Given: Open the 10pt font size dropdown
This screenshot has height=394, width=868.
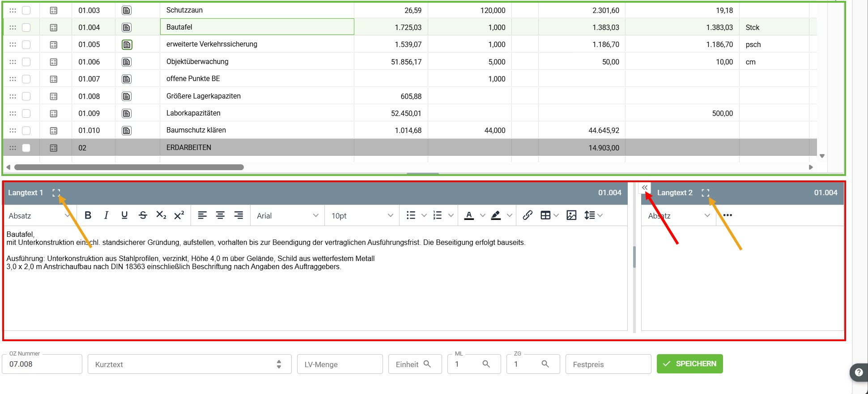Looking at the screenshot, I should pos(362,216).
